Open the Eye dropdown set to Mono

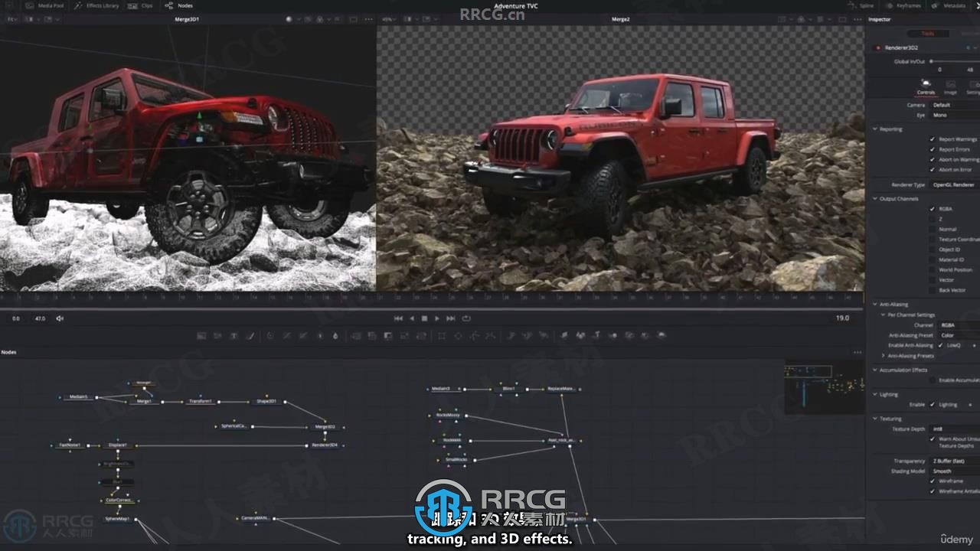tap(955, 115)
